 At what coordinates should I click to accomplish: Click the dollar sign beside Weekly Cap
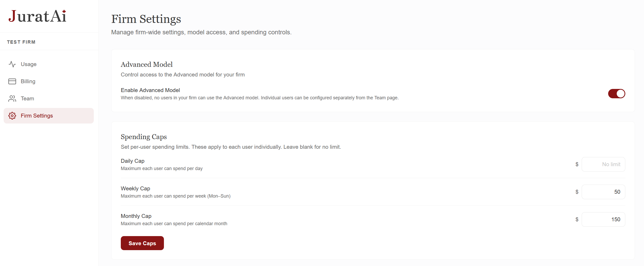[x=577, y=192]
